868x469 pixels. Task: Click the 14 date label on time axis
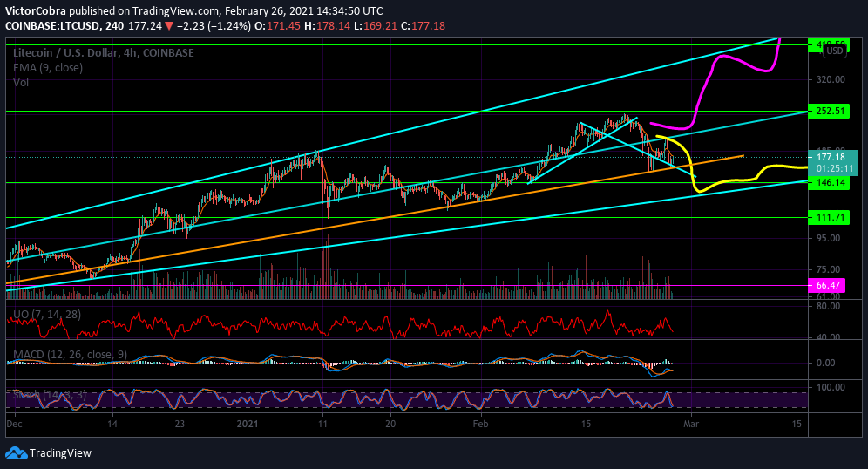[112, 424]
